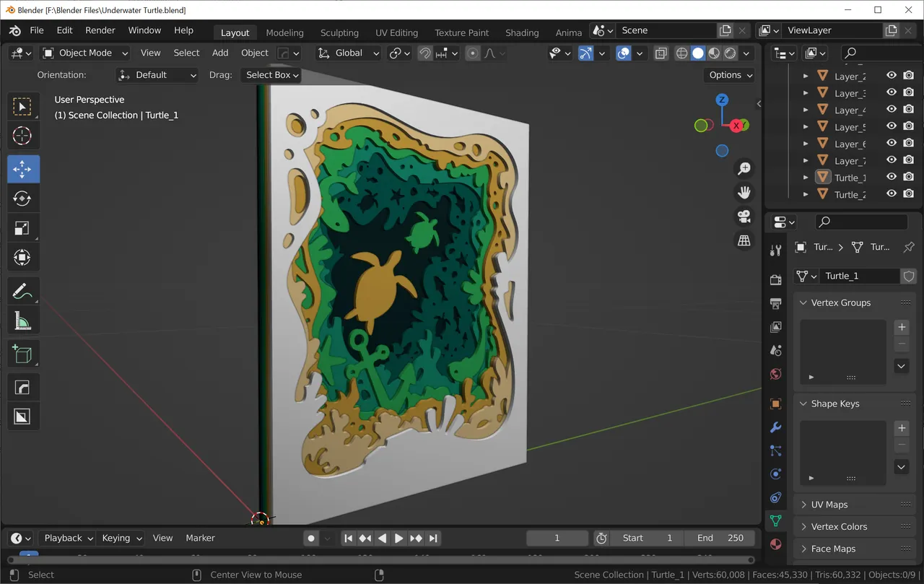Play the animation forward

point(398,538)
